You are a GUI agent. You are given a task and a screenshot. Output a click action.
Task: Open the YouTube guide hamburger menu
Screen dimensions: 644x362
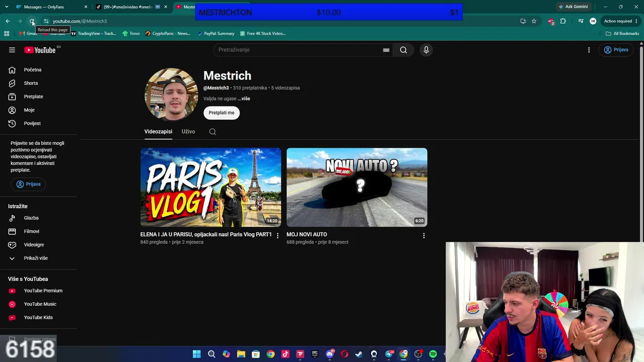[12, 50]
